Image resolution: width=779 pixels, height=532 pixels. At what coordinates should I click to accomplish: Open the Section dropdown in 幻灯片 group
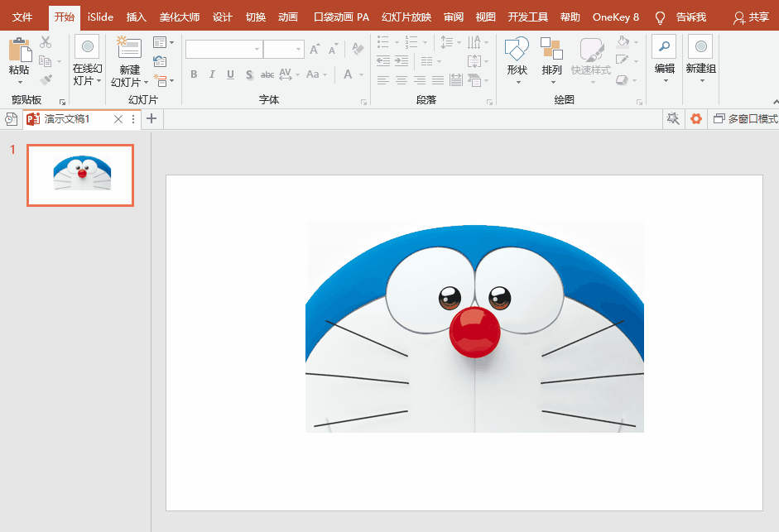point(163,80)
